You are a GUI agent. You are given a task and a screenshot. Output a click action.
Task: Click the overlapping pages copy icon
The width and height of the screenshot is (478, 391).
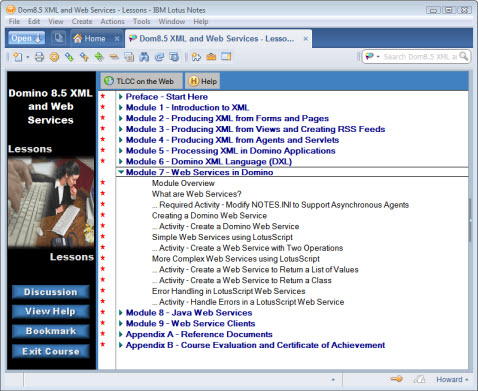pos(129,57)
